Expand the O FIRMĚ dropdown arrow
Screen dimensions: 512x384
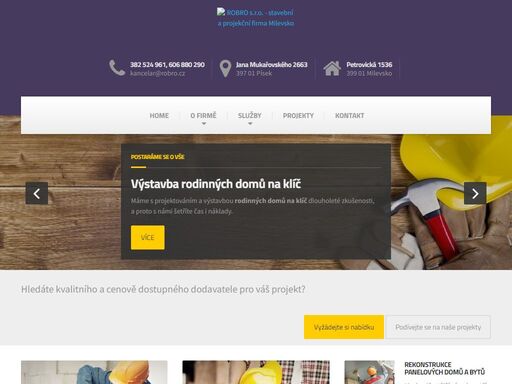pos(204,124)
